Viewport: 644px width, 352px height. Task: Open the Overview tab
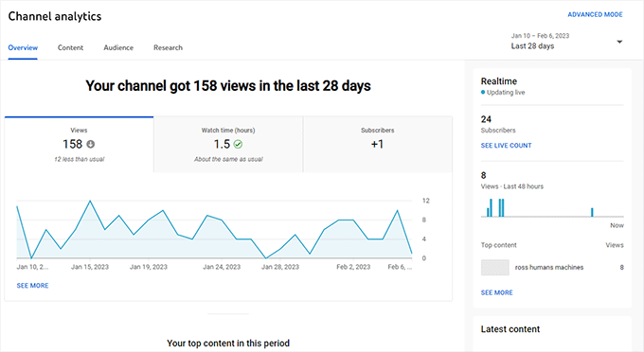[x=23, y=47]
